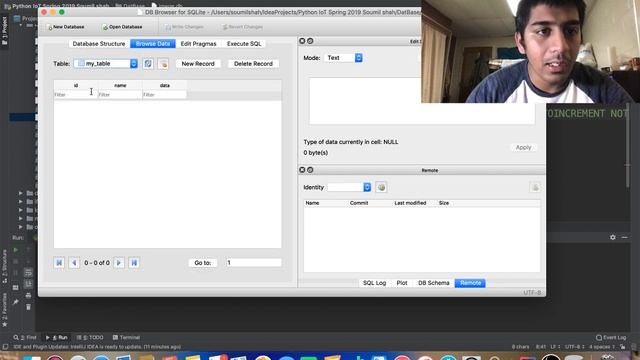This screenshot has width=640, height=360.
Task: Click the filter field under data
Action: click(164, 95)
